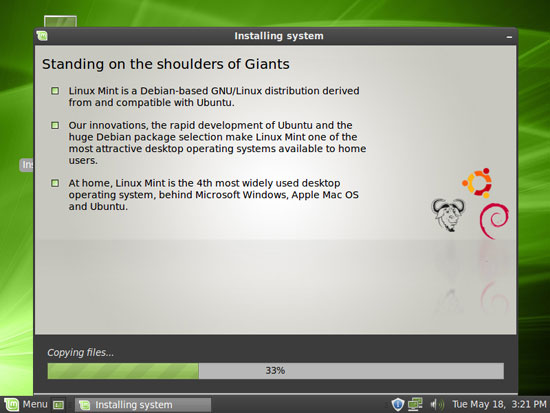Click the clock showing Tue May 18
This screenshot has height=413, width=550.
tap(499, 404)
